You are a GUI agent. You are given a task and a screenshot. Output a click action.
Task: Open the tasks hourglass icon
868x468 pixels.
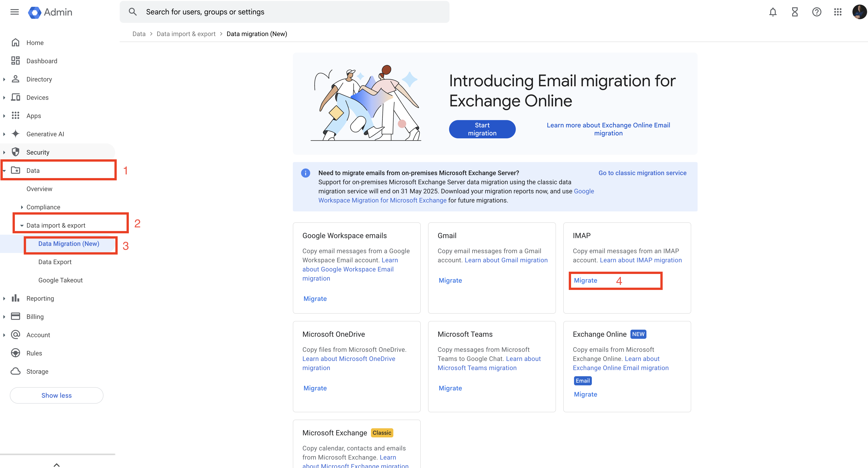tap(795, 12)
